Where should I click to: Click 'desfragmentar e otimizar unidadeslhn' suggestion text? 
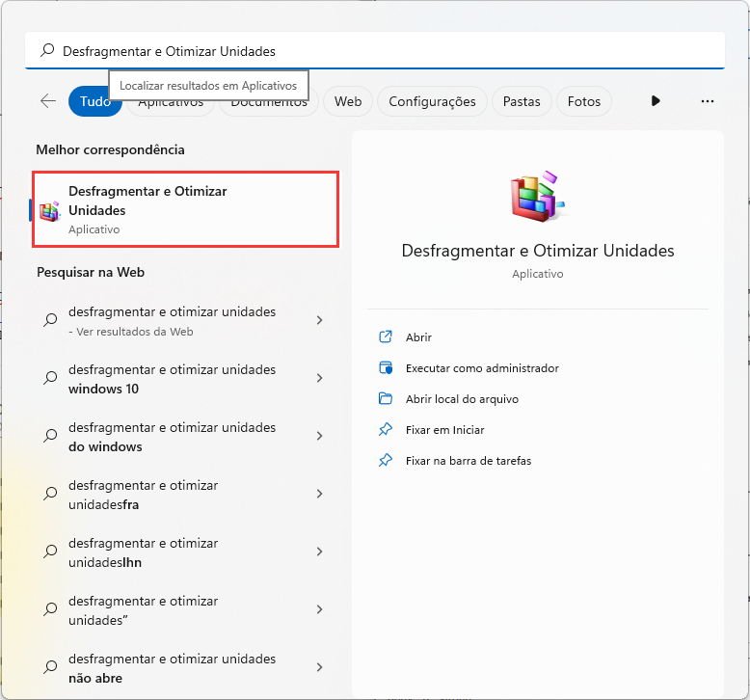(144, 552)
